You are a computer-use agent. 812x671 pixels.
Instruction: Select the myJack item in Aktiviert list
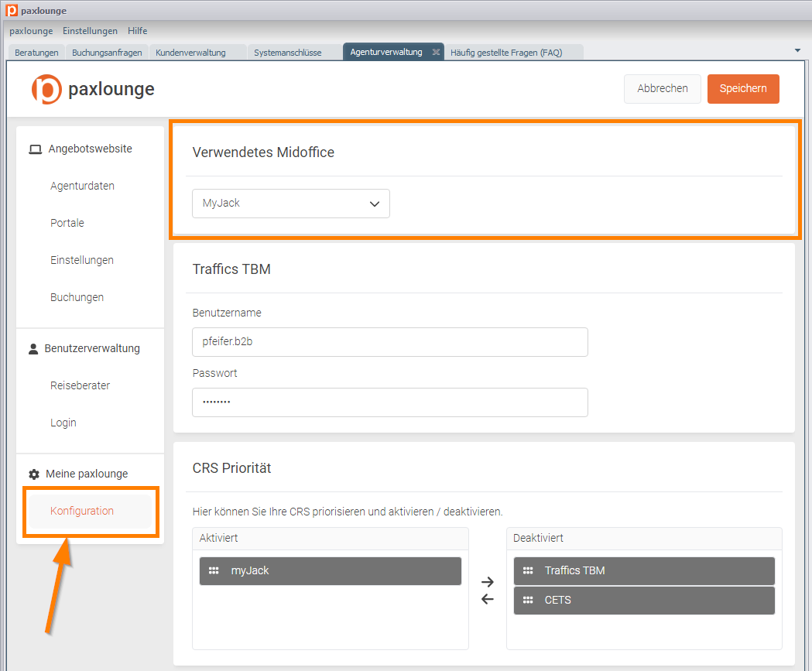pos(331,571)
